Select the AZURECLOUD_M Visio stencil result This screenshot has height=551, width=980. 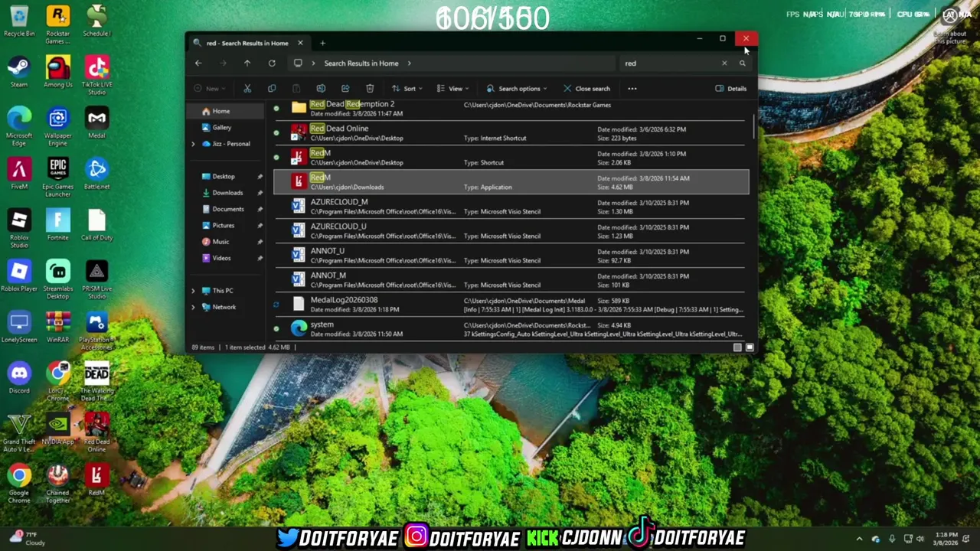tap(511, 207)
